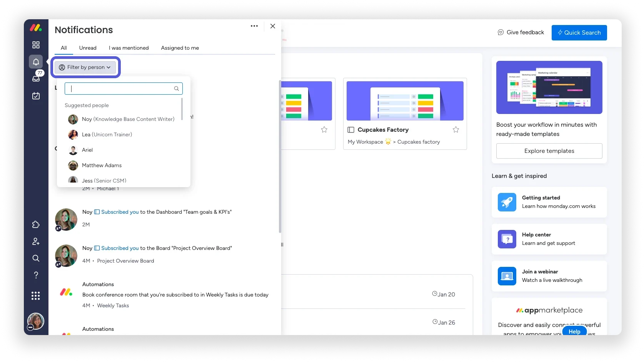Click the sidebar search magnifier icon
Image resolution: width=644 pixels, height=362 pixels.
pyautogui.click(x=36, y=258)
